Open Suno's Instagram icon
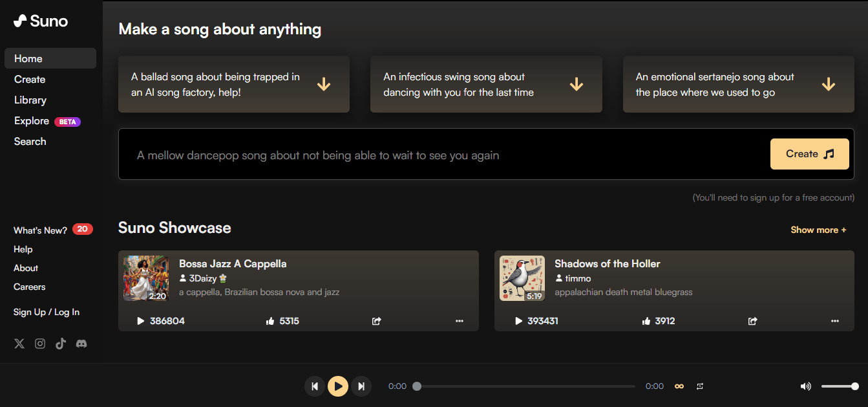Screen dimensions: 868x407 (x=40, y=344)
